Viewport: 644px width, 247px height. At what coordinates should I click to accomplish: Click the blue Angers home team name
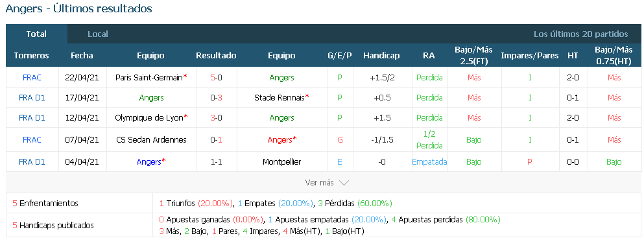[149, 162]
